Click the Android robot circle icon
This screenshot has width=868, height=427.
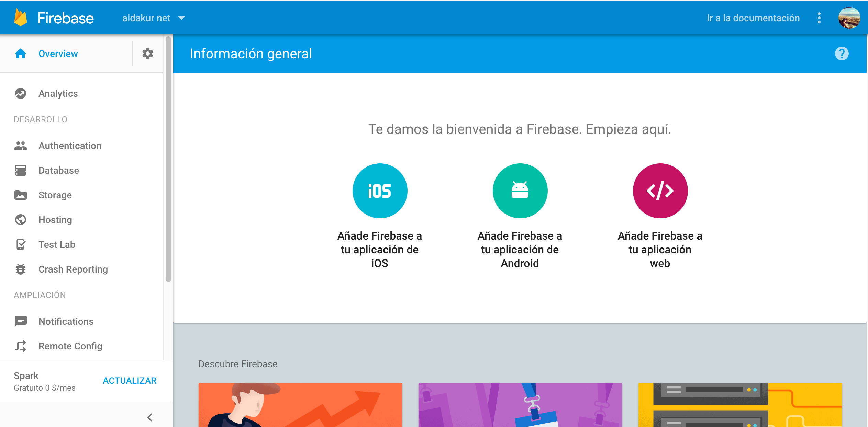tap(520, 191)
